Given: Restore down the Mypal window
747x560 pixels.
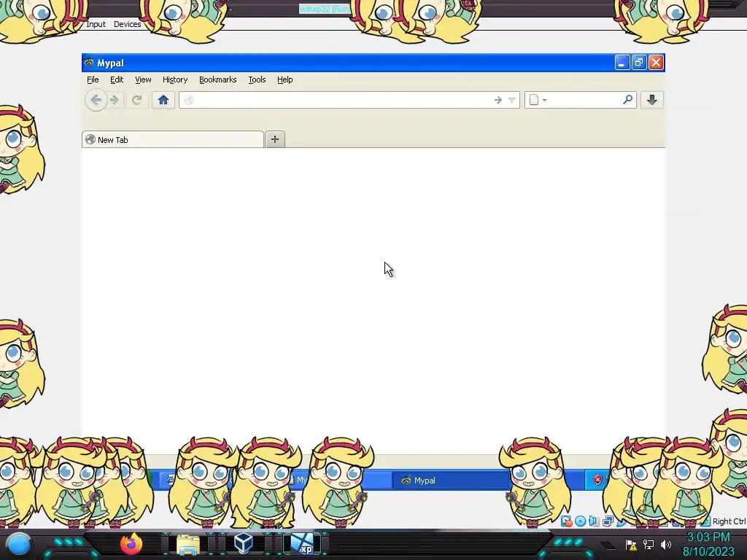Looking at the screenshot, I should (x=639, y=63).
